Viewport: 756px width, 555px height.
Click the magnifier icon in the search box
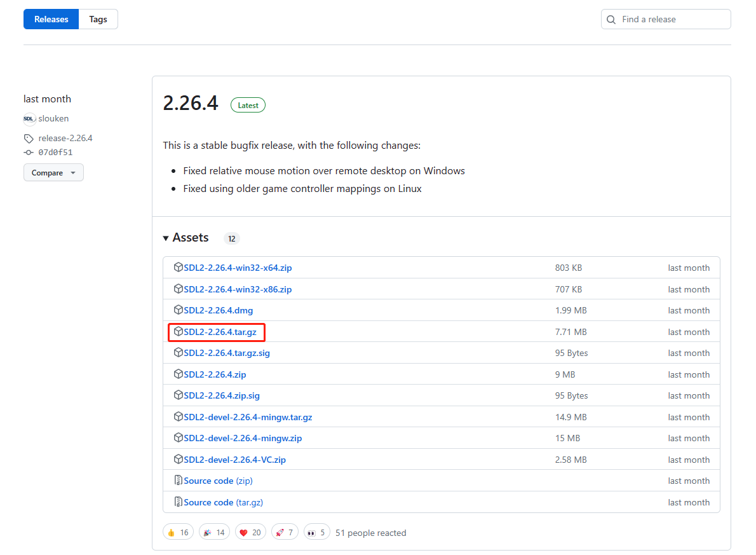coord(611,20)
